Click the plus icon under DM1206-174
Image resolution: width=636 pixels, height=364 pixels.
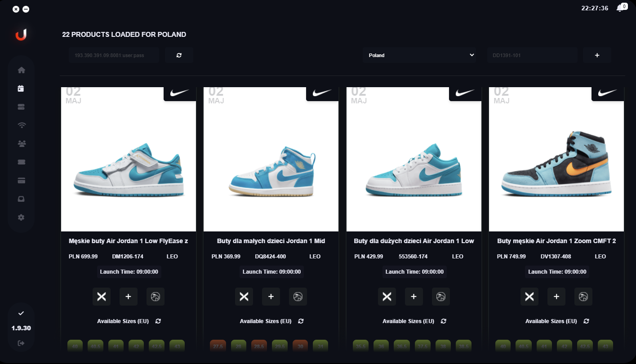(x=129, y=297)
